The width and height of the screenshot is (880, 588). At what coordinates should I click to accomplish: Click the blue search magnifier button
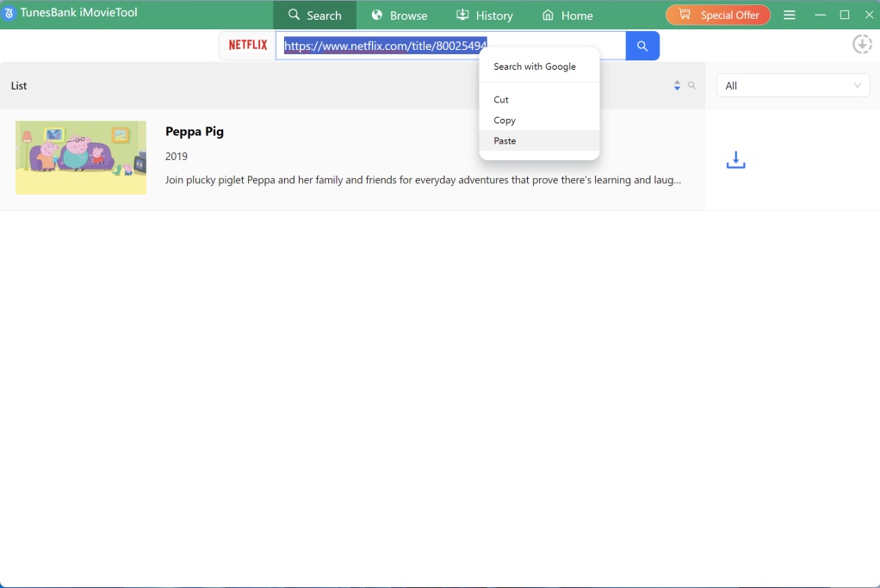(642, 46)
